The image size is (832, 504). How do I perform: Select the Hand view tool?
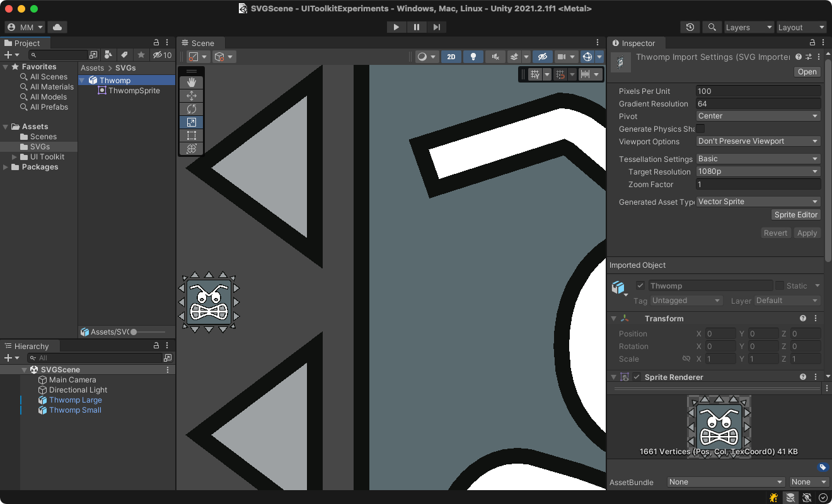[x=192, y=83]
